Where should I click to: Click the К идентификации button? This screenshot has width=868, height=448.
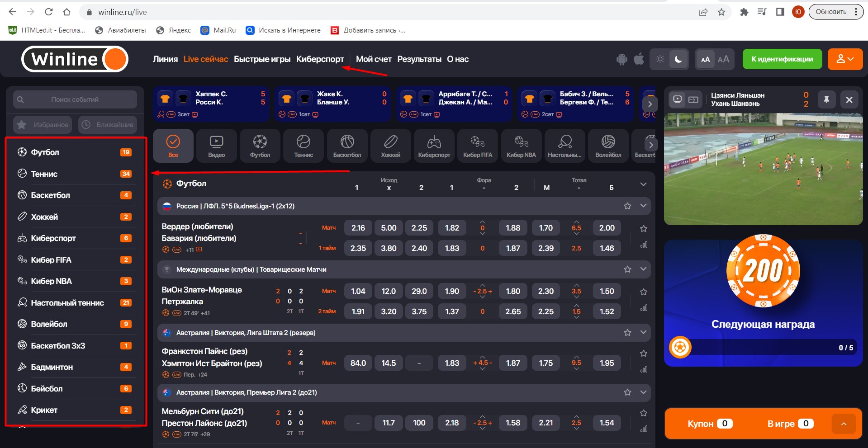click(782, 59)
